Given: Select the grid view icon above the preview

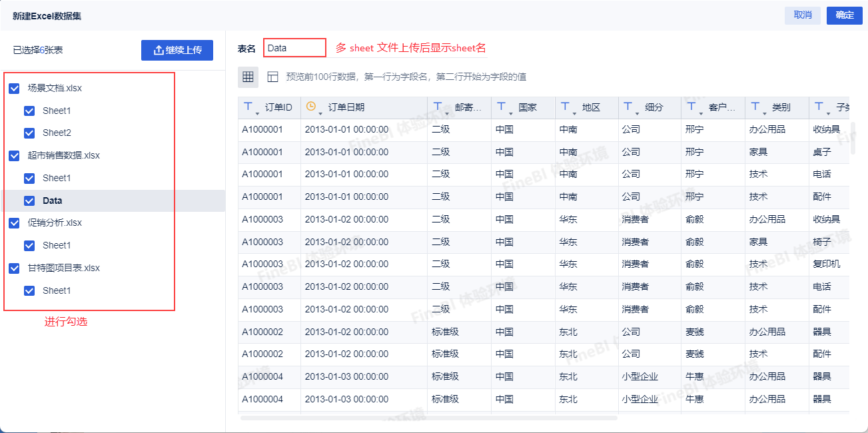Looking at the screenshot, I should [x=248, y=77].
